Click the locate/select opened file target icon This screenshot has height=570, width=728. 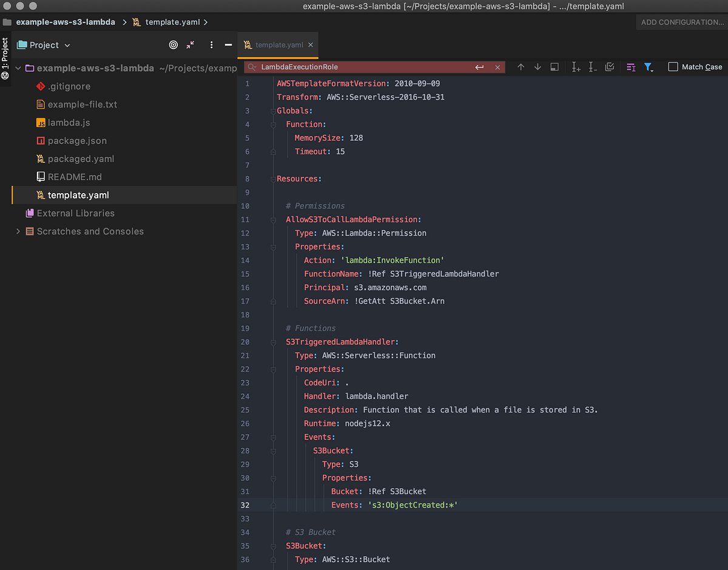point(174,45)
